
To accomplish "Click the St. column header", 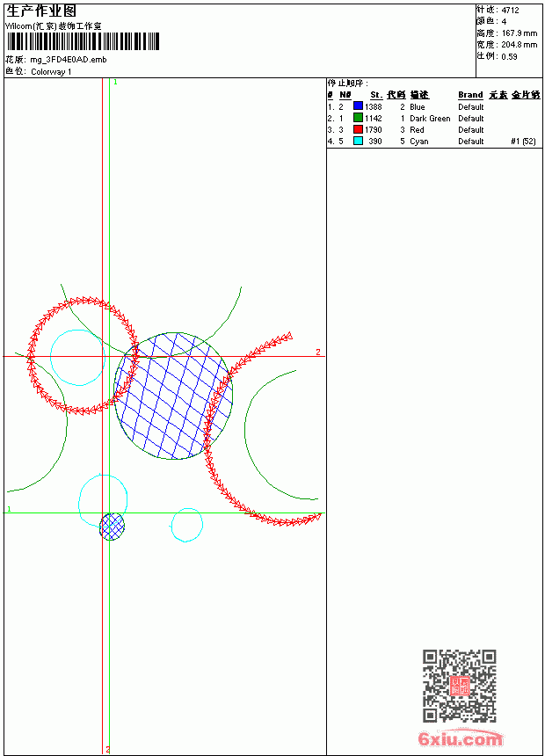I will click(376, 95).
